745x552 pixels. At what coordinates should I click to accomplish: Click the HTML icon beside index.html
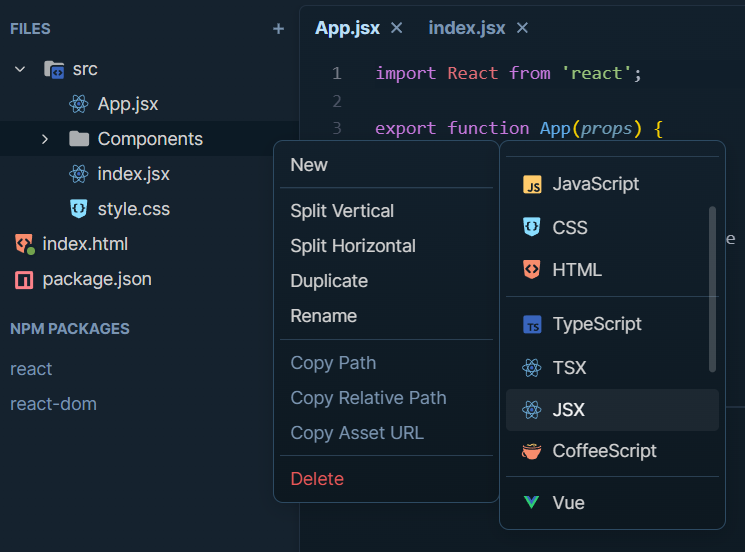[x=24, y=244]
